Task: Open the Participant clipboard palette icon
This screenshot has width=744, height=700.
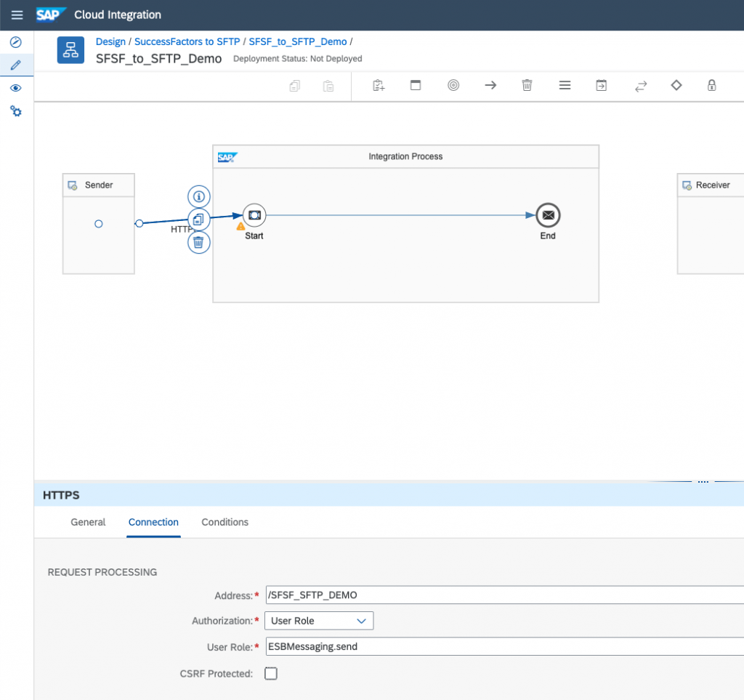Action: [379, 86]
